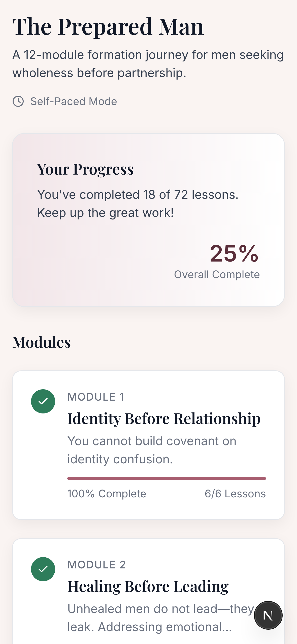The width and height of the screenshot is (297, 644).
Task: Select the green checkmark on Module 1
Action: click(x=43, y=401)
